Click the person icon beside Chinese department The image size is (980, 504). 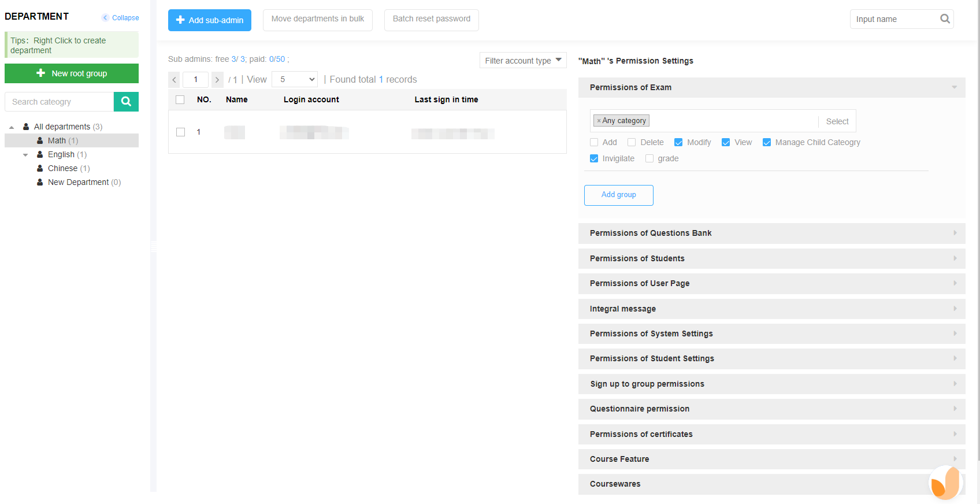pyautogui.click(x=40, y=168)
